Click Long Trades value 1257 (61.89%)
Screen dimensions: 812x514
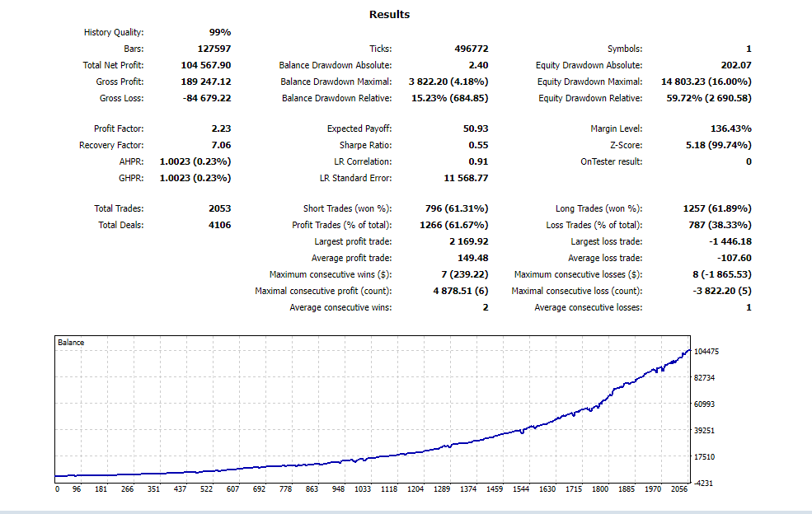(x=717, y=208)
